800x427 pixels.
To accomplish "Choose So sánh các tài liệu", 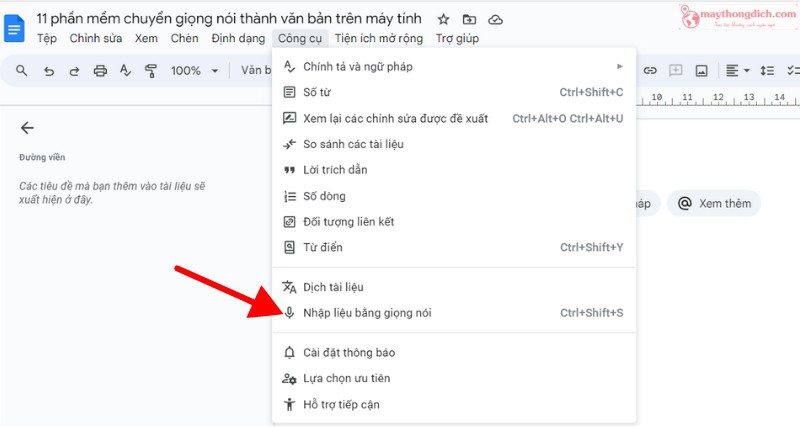I will [x=454, y=144].
